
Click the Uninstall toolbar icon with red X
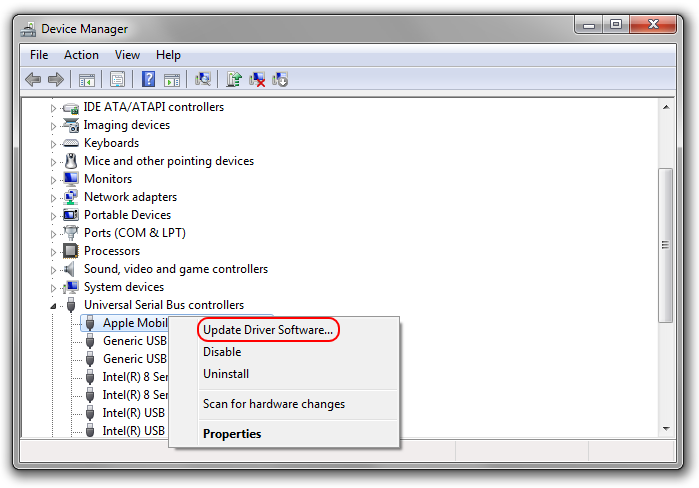pos(257,80)
